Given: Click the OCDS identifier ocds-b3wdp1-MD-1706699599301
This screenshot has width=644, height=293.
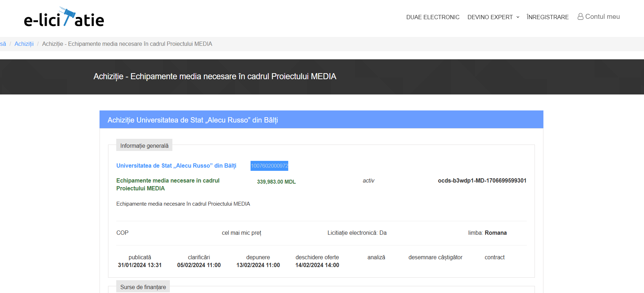Looking at the screenshot, I should click(x=482, y=180).
